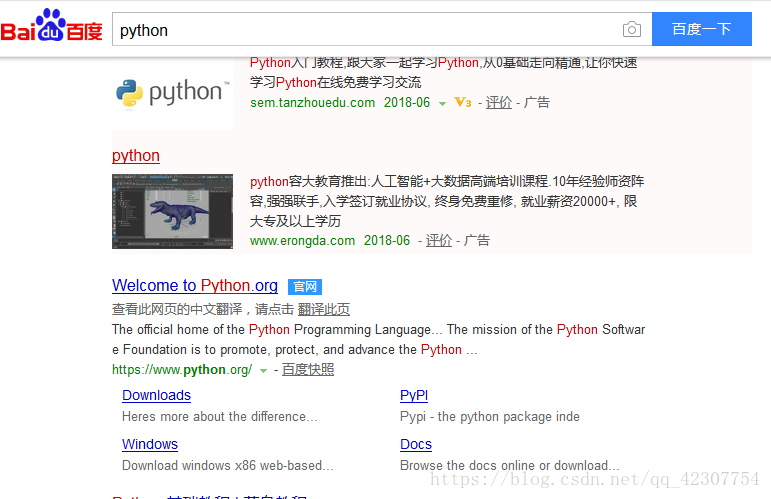Open the PyPI sublink
Screen dimensions: 771x499
coord(414,395)
